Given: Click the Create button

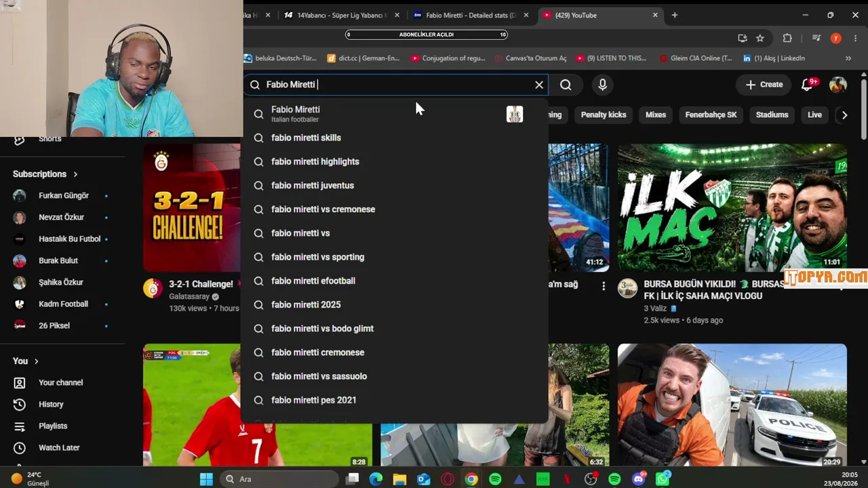Looking at the screenshot, I should point(764,85).
